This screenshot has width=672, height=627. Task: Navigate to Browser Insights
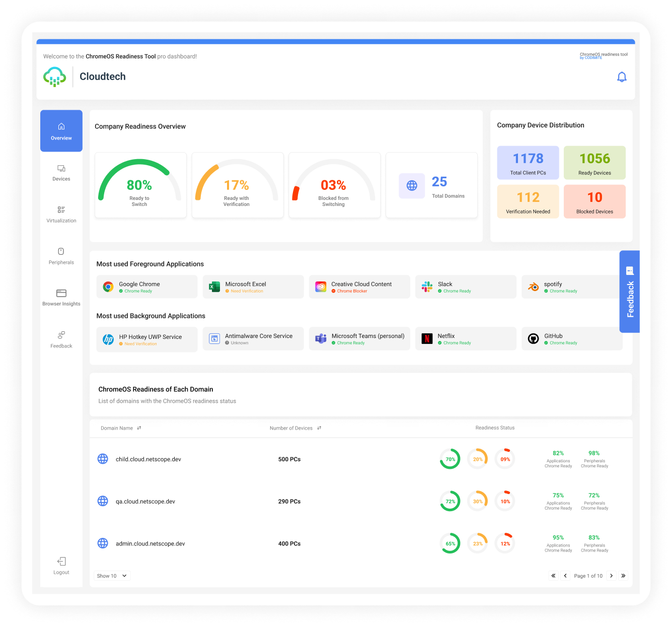[x=61, y=297]
